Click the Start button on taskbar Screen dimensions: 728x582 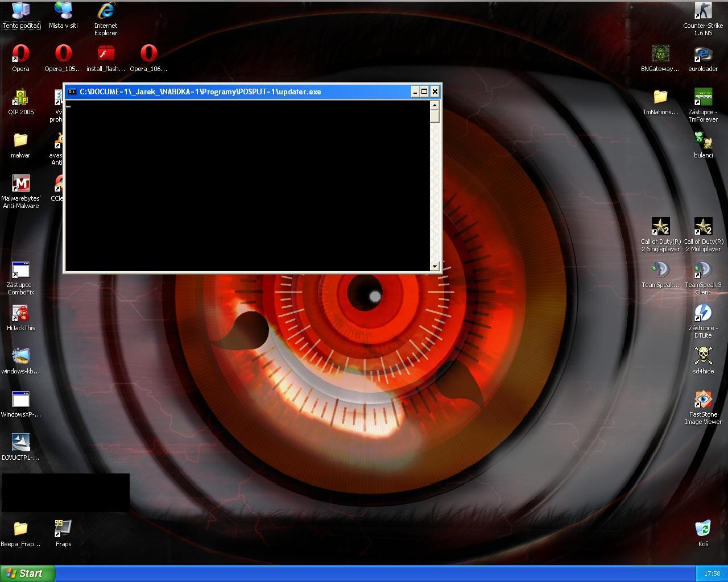point(27,573)
